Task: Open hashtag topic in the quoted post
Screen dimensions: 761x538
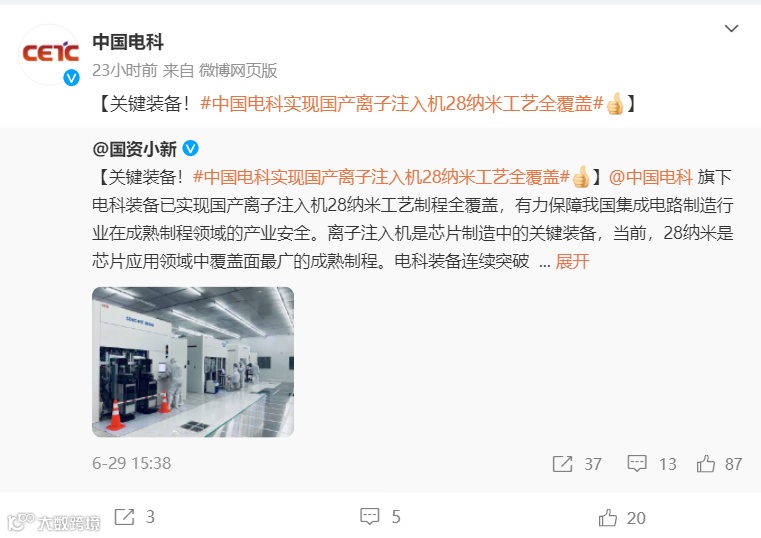Action: coord(381,177)
